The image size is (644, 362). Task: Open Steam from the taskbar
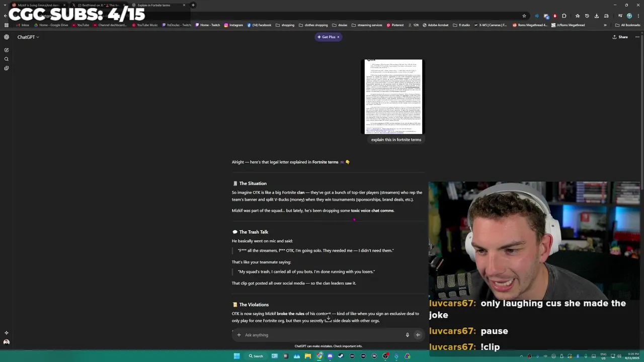(341, 356)
